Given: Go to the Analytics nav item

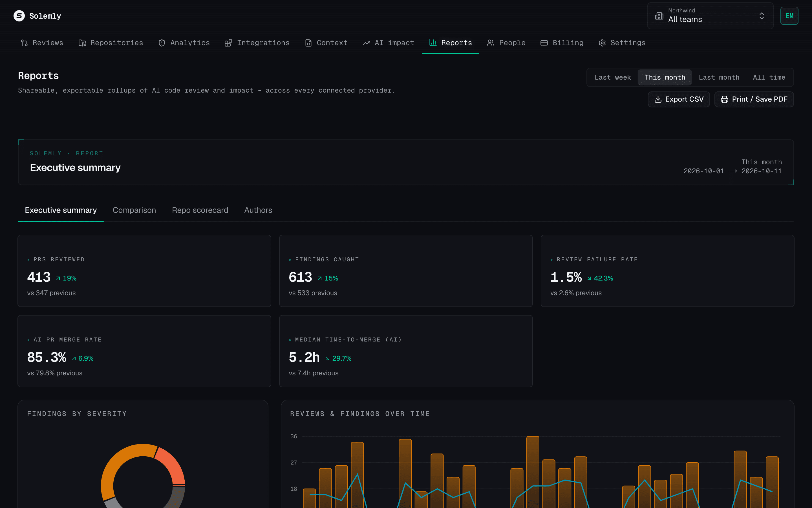Looking at the screenshot, I should pos(184,43).
